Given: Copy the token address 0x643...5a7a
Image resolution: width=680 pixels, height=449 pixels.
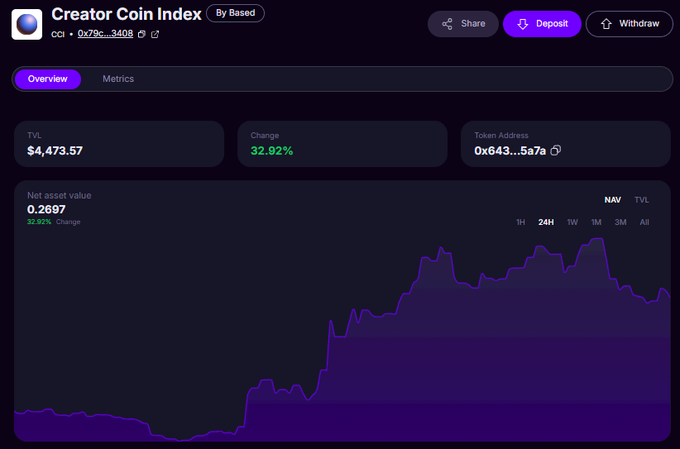Looking at the screenshot, I should point(556,151).
